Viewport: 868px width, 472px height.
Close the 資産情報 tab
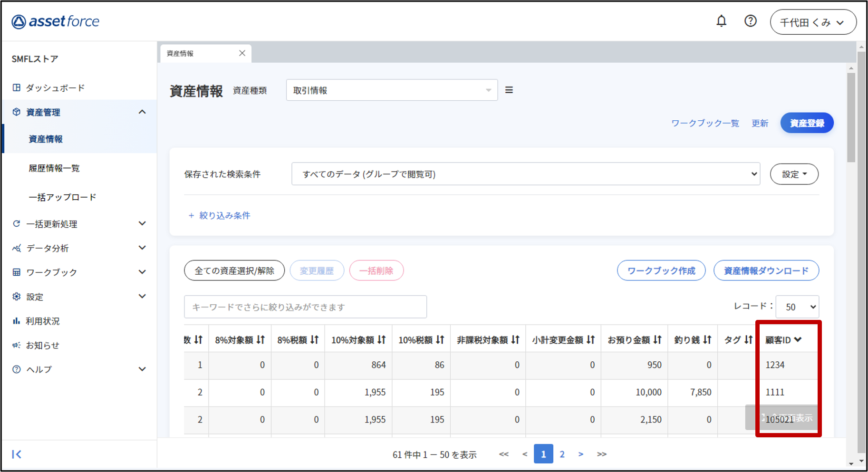pos(242,53)
